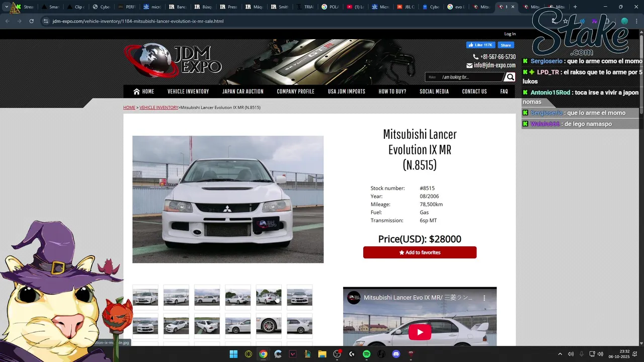
Task: Click Add to favorites button
Action: point(420,252)
